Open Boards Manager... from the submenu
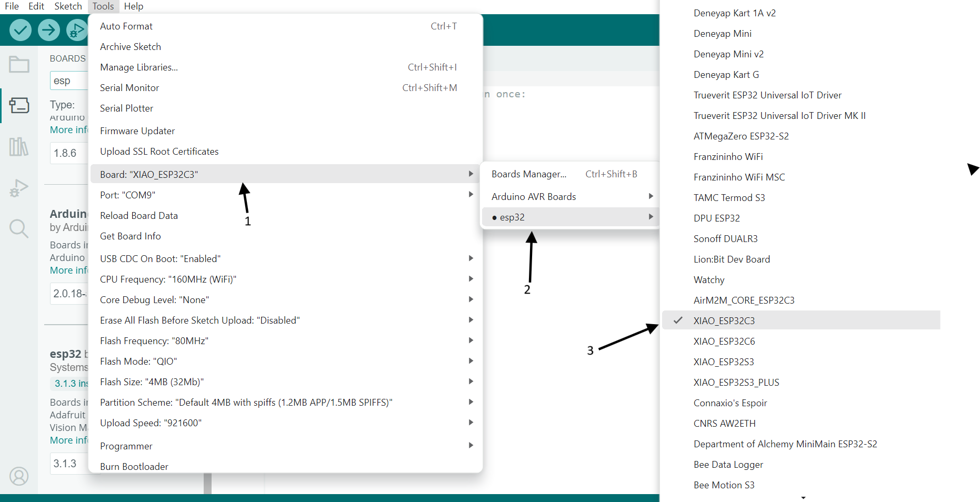 [x=528, y=174]
